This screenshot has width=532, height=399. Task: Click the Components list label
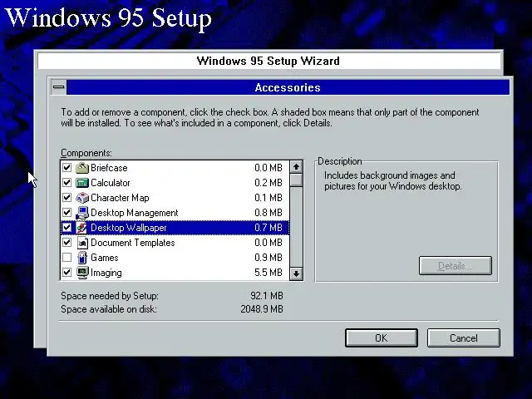coord(86,153)
